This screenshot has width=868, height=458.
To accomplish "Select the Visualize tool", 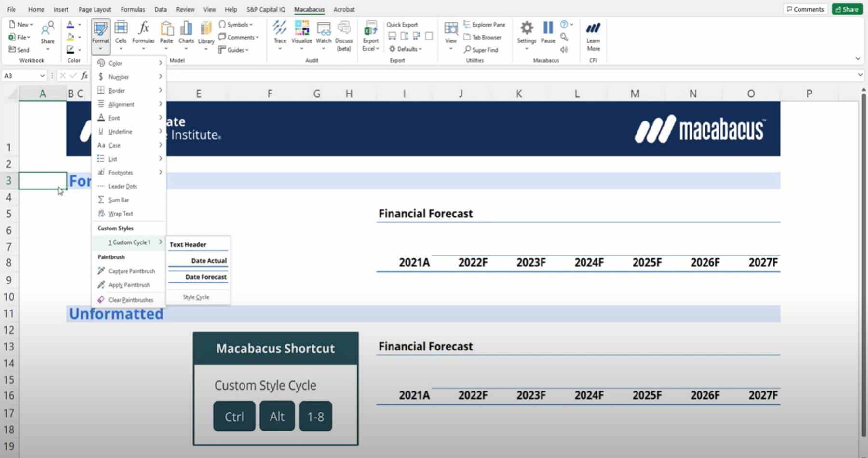I will (x=301, y=34).
